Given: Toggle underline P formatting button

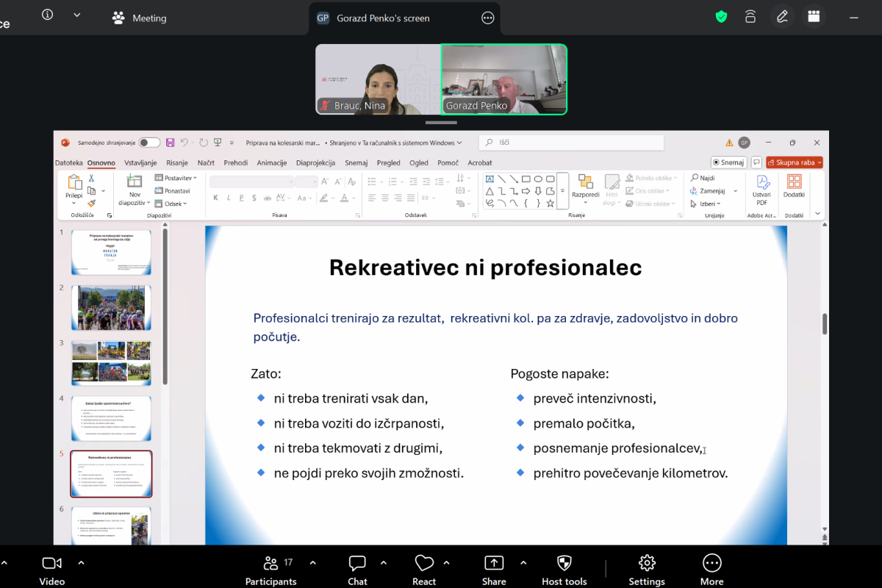Looking at the screenshot, I should (240, 198).
